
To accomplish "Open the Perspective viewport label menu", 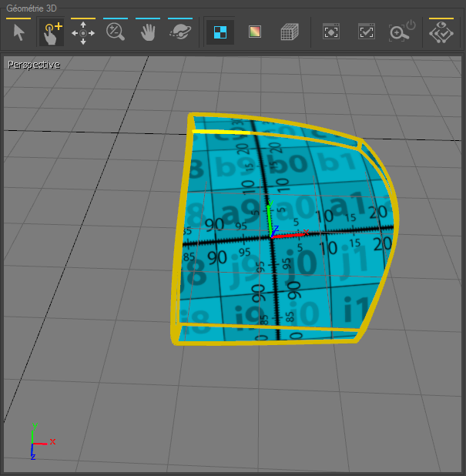I will [x=33, y=65].
